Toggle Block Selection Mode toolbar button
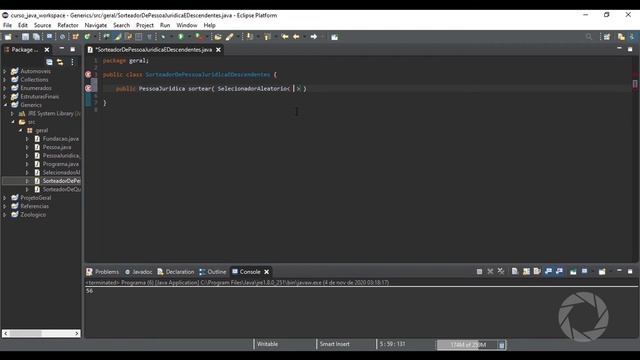This screenshot has width=640, height=360. pos(138,37)
